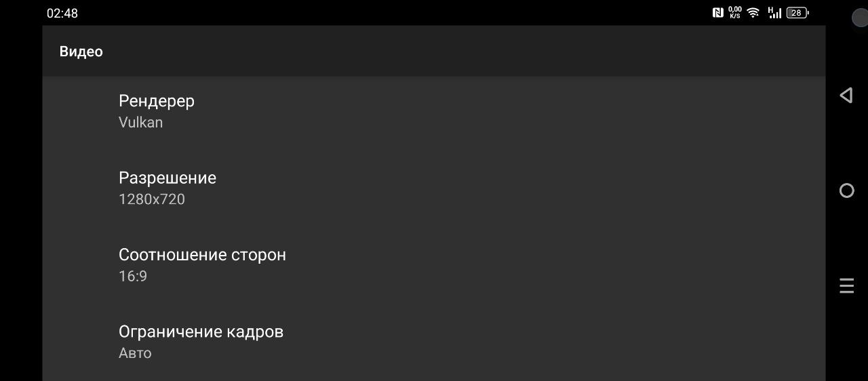
Task: Open the Соотношение сторон setting
Action: (202, 255)
